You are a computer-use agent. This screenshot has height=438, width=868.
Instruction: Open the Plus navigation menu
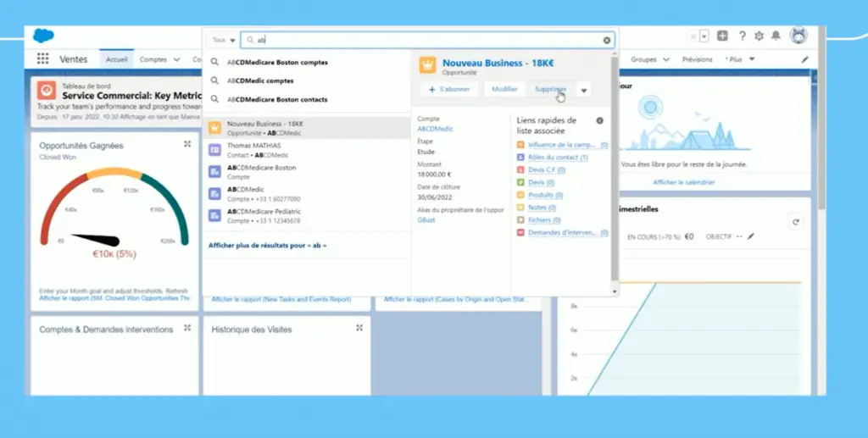[739, 59]
